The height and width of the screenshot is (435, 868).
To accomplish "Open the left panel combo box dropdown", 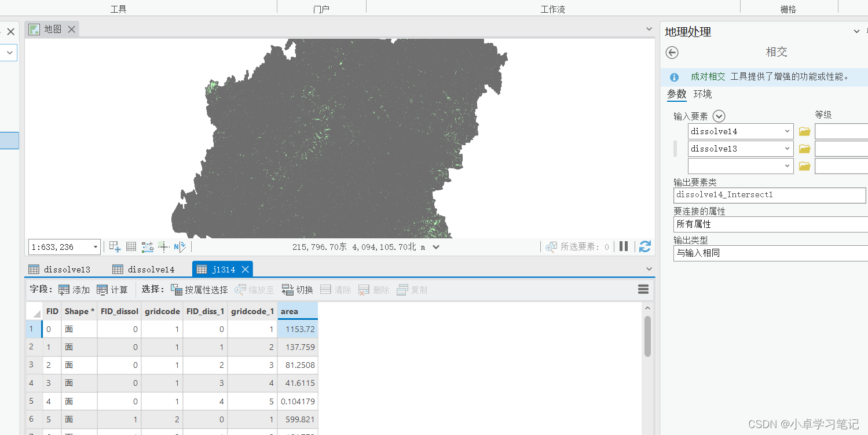I will point(9,53).
